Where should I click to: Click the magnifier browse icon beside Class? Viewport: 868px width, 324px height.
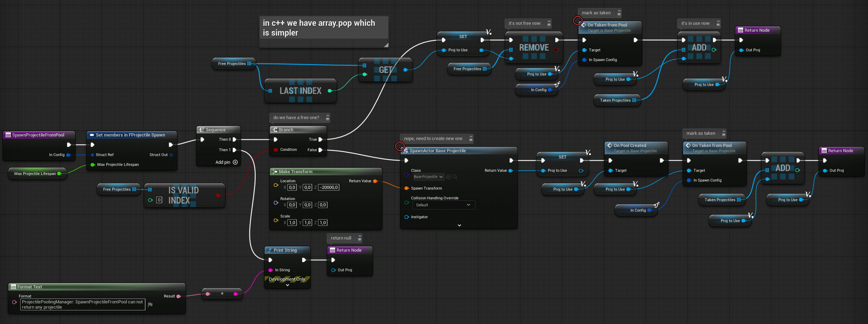click(455, 177)
